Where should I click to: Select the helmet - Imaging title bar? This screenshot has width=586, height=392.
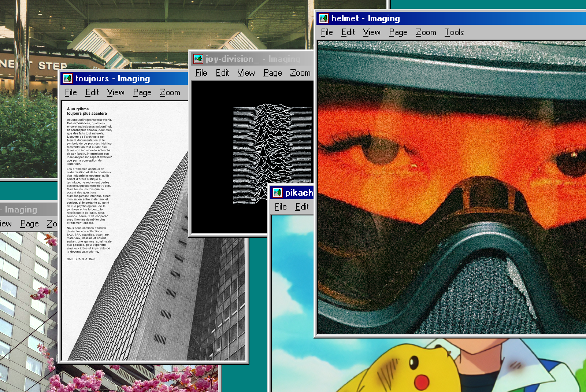click(x=451, y=18)
